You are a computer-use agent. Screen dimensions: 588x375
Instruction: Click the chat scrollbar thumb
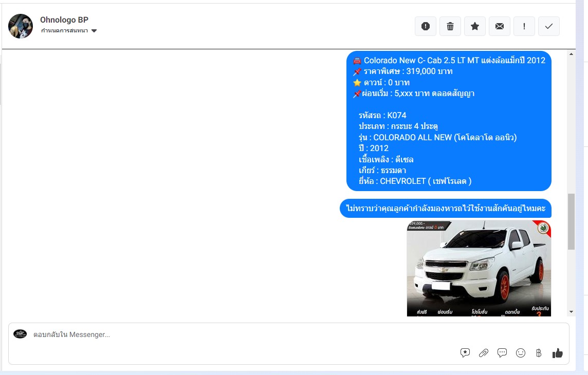[571, 221]
